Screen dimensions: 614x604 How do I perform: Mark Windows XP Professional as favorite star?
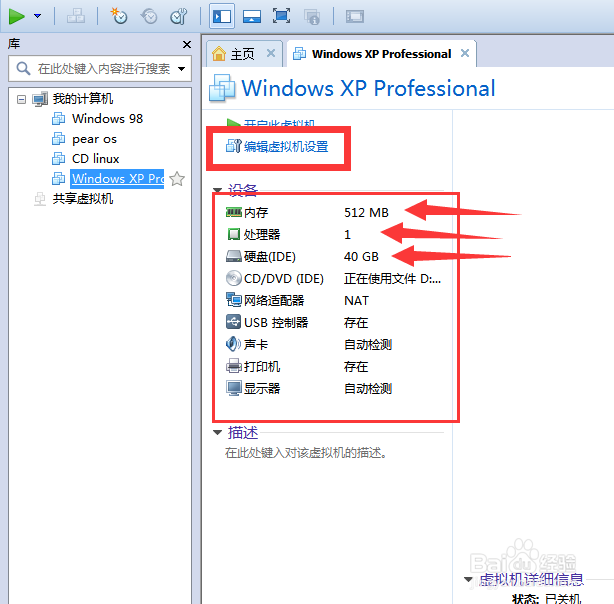coord(177,179)
